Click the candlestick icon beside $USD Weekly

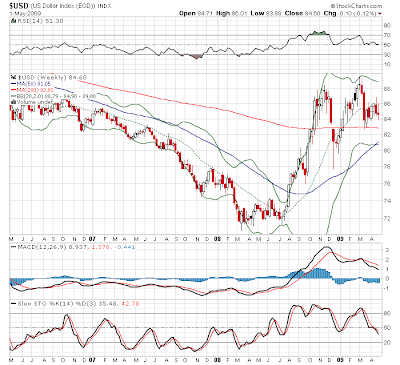click(x=13, y=77)
